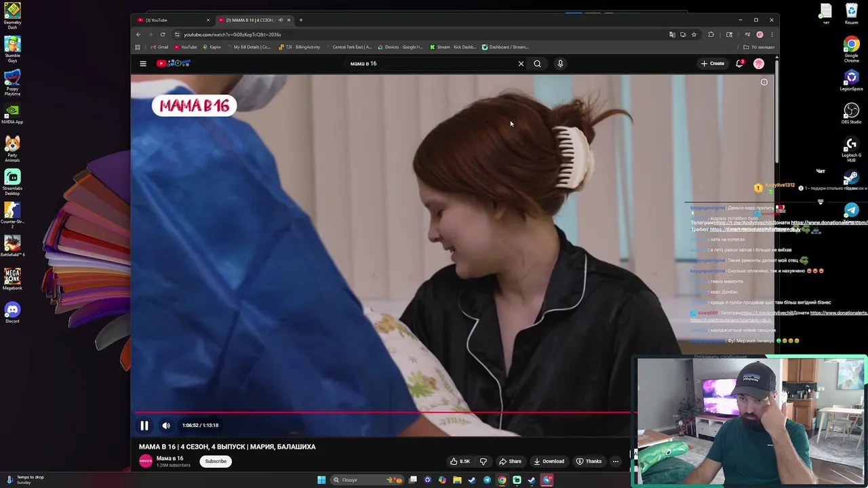The height and width of the screenshot is (488, 868).
Task: Show the video info card icon
Action: tap(764, 82)
